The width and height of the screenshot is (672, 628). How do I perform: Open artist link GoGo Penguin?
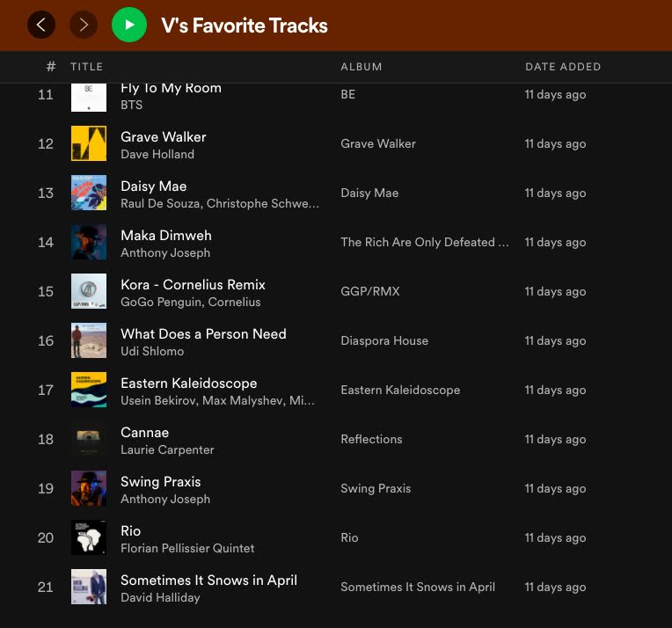pos(161,303)
